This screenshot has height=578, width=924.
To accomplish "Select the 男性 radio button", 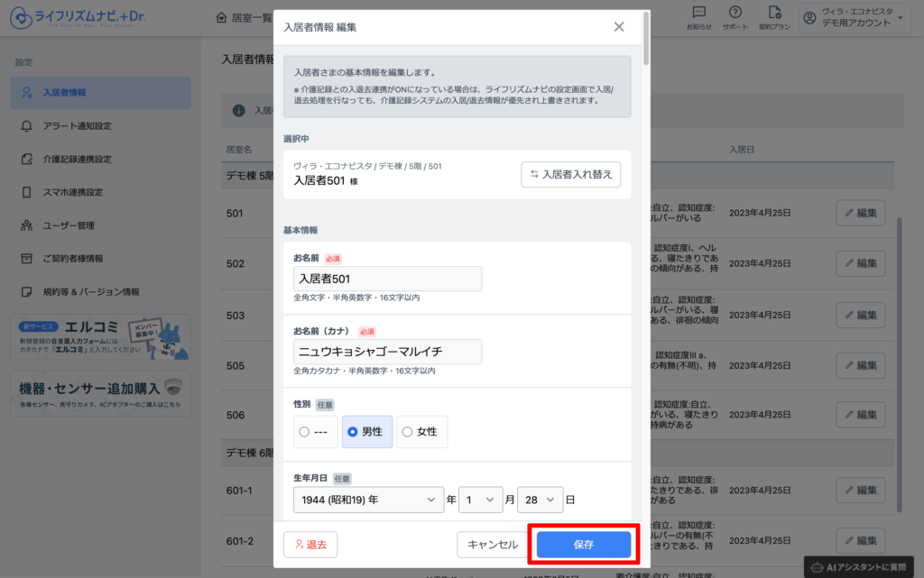I will 353,432.
